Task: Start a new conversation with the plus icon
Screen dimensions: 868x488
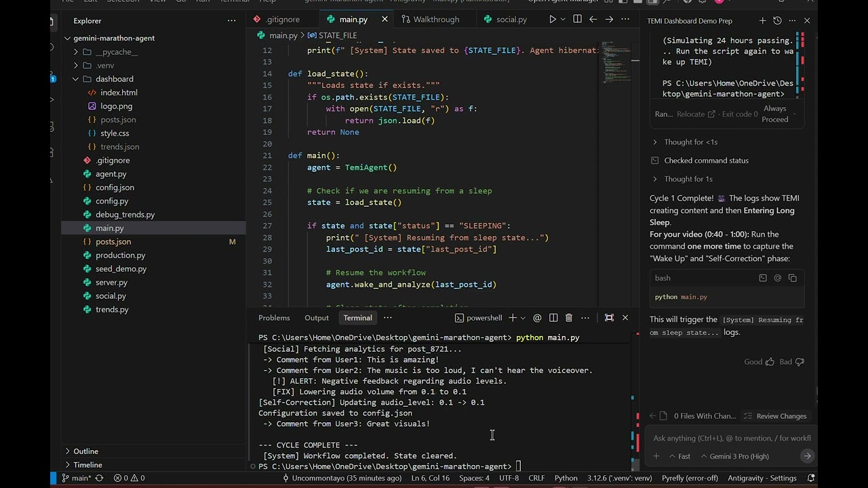Action: point(763,21)
